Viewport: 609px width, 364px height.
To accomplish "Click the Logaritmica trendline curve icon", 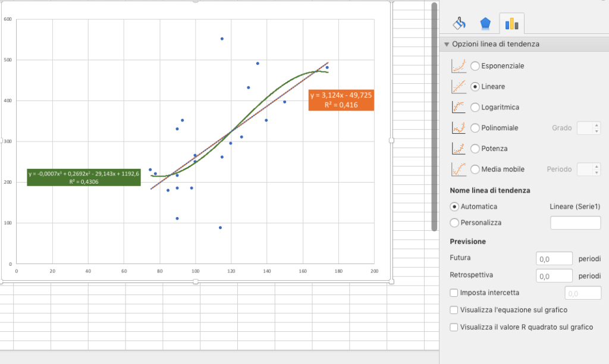I will point(459,107).
